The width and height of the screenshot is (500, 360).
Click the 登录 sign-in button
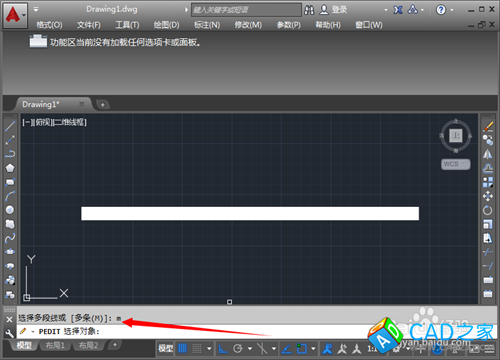tap(333, 10)
